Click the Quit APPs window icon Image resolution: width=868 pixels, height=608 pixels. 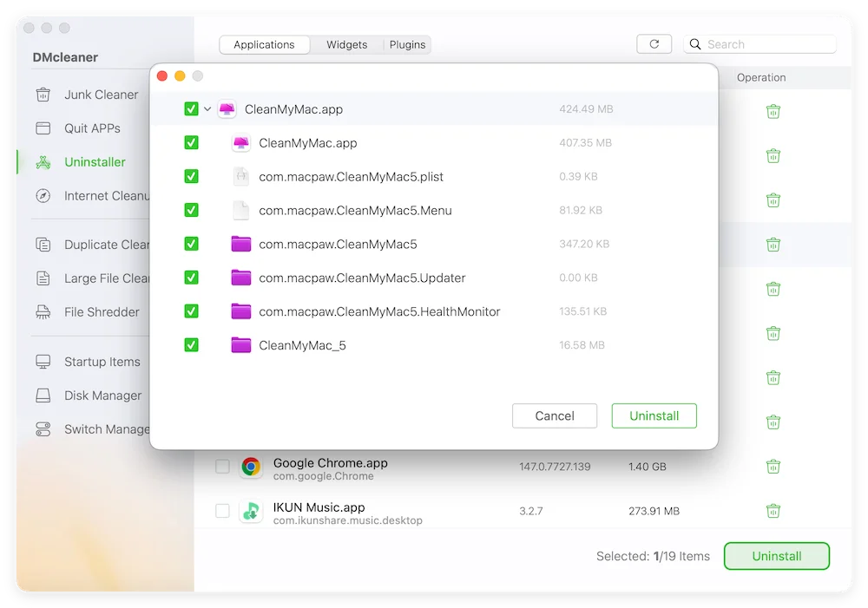[43, 128]
